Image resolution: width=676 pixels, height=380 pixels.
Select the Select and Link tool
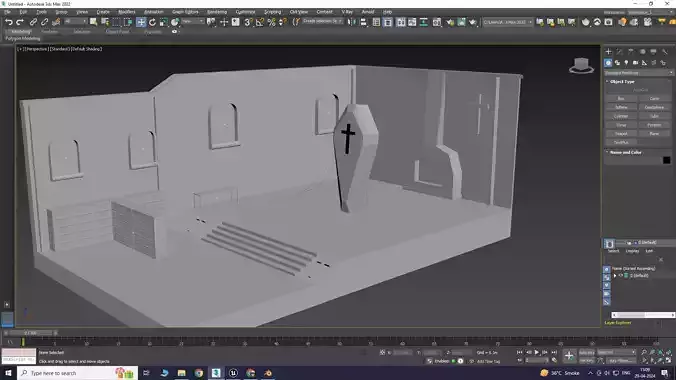[33, 22]
